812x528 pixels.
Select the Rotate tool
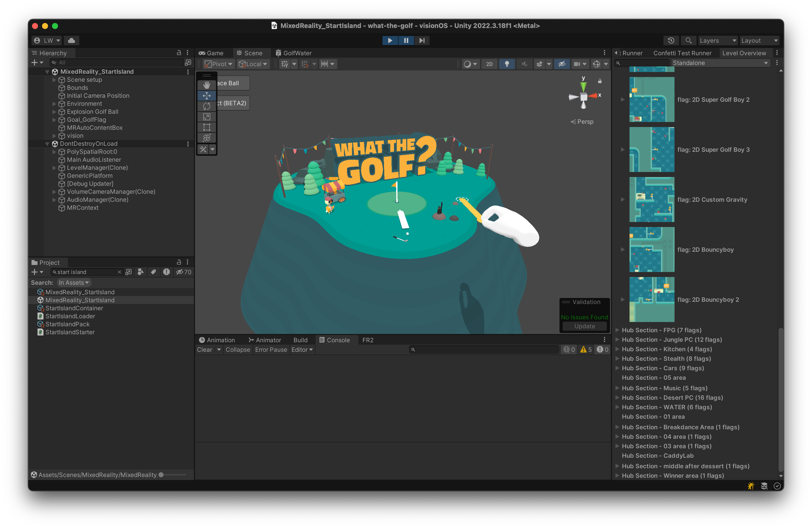click(x=207, y=106)
